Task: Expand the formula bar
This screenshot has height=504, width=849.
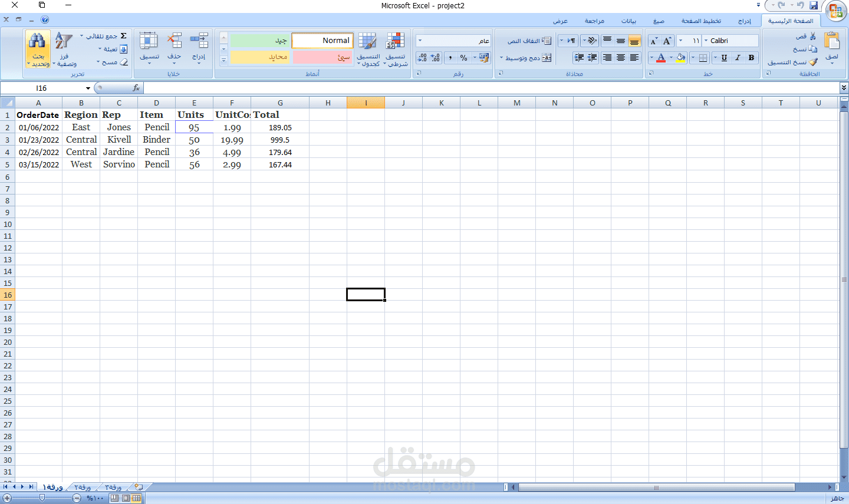Action: point(844,88)
